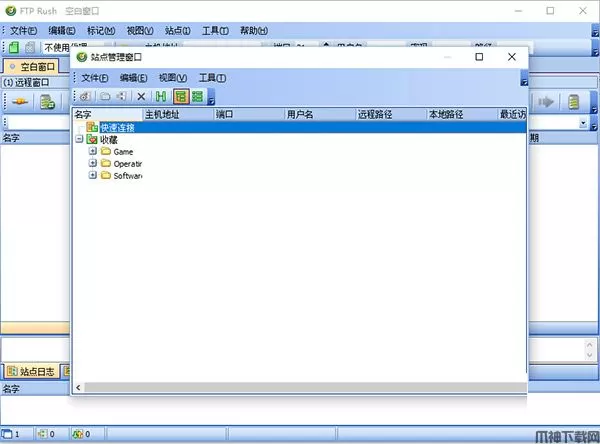Sort by 用户名 column
This screenshot has height=444, width=600.
coord(320,114)
